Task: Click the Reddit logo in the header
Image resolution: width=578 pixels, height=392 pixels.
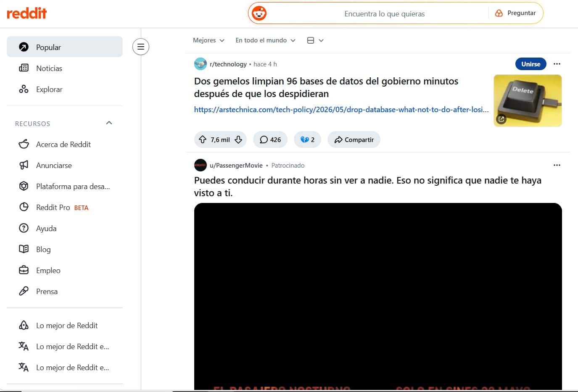Action: (x=26, y=13)
